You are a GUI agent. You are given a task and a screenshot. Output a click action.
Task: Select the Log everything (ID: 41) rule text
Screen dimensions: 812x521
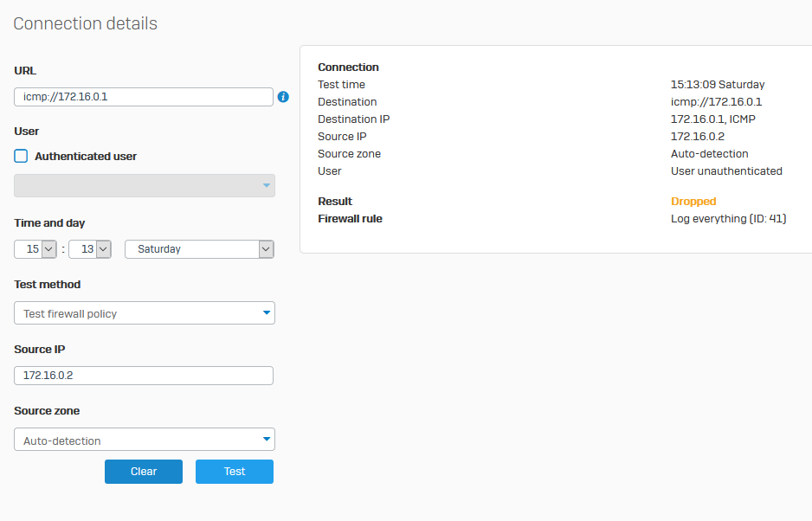point(728,219)
